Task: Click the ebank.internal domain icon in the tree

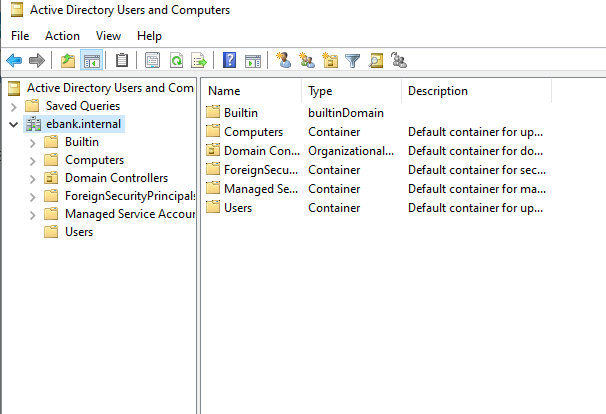Action: point(33,124)
